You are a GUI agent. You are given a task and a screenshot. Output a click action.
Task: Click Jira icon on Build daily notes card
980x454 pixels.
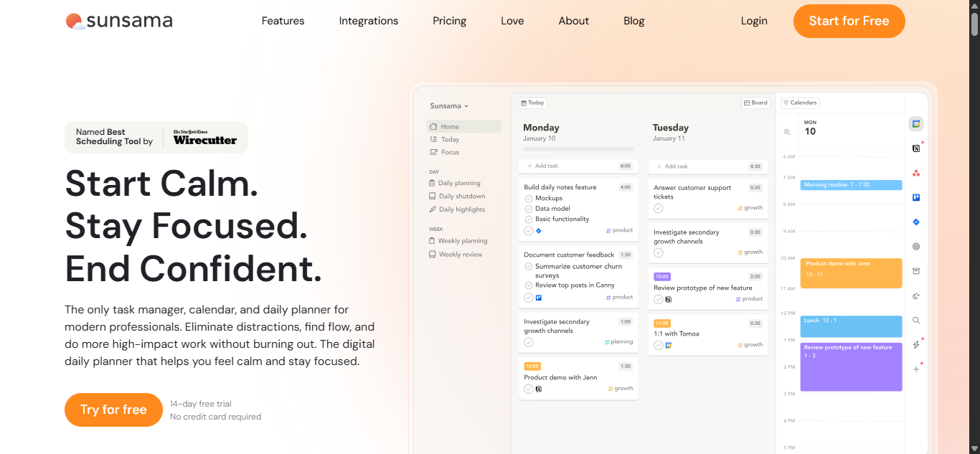539,231
